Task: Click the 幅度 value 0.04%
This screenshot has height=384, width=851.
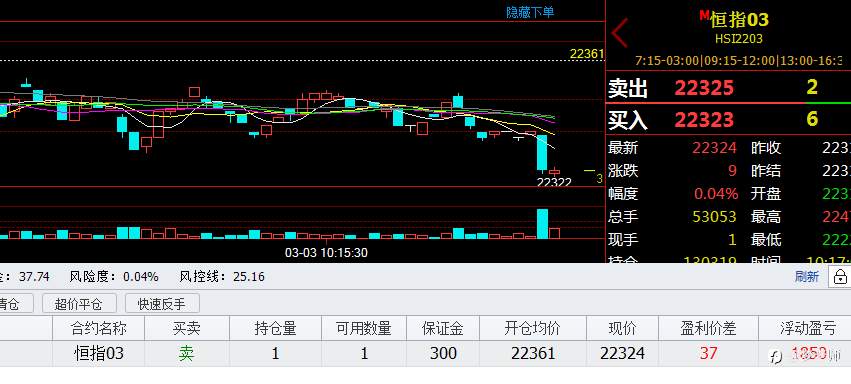Action: coord(716,194)
